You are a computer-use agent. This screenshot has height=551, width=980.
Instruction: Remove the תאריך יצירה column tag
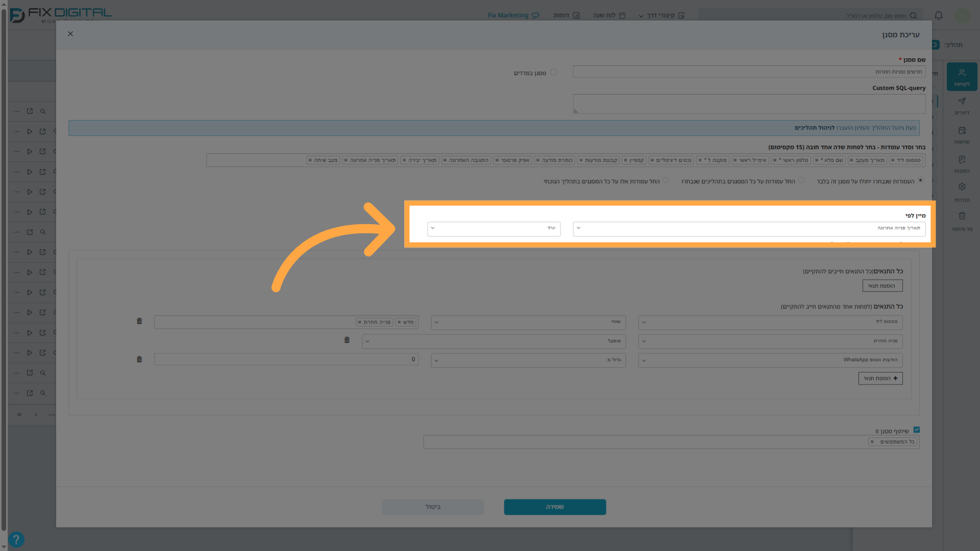click(404, 160)
